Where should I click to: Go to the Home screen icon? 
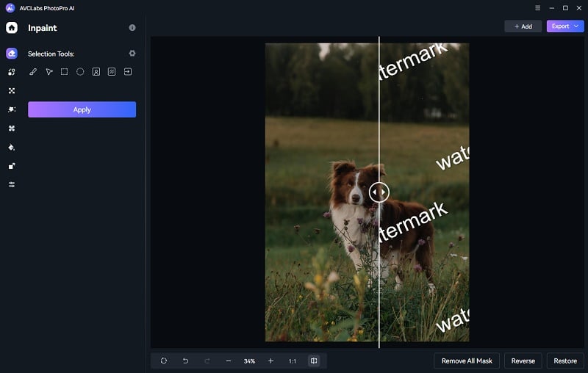click(x=12, y=28)
